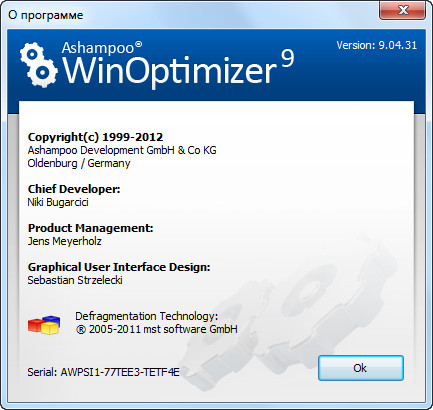The width and height of the screenshot is (433, 410).
Task: Click the name Jens Meyerholz
Action: point(65,241)
